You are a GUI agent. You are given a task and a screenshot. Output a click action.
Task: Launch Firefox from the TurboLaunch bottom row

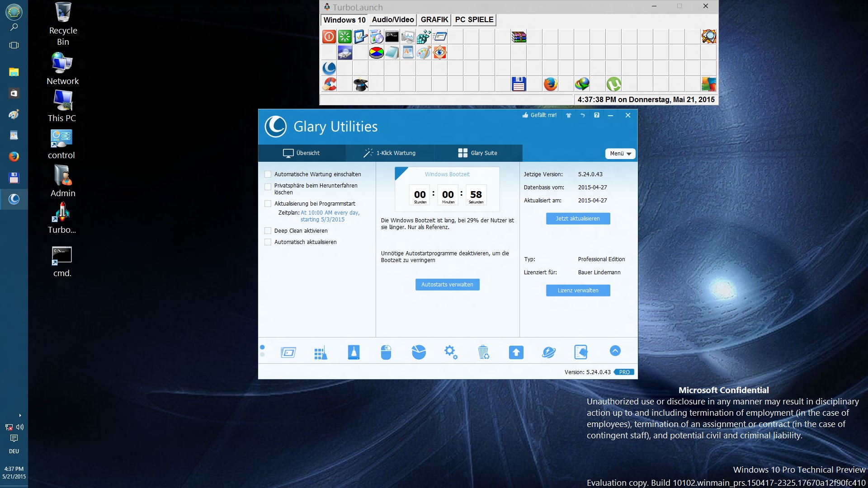click(550, 84)
